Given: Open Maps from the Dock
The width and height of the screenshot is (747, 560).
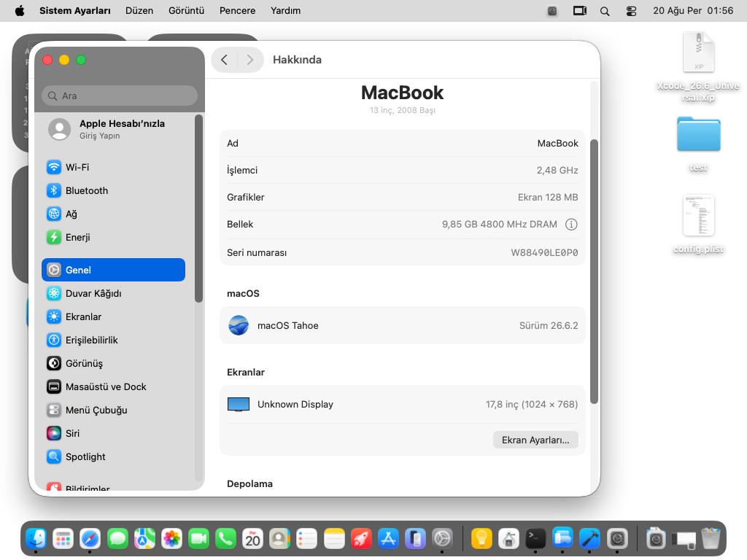Looking at the screenshot, I should pos(144,539).
